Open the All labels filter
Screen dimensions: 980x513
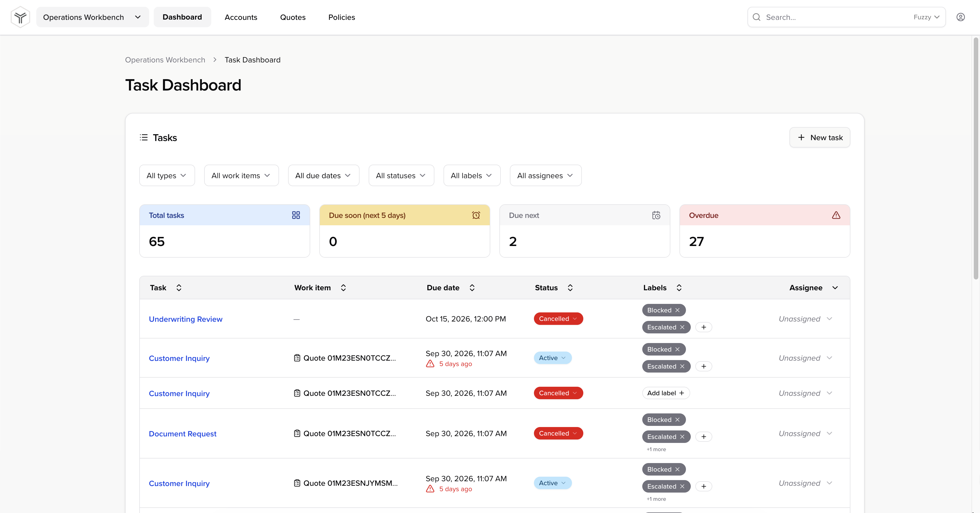pos(472,175)
